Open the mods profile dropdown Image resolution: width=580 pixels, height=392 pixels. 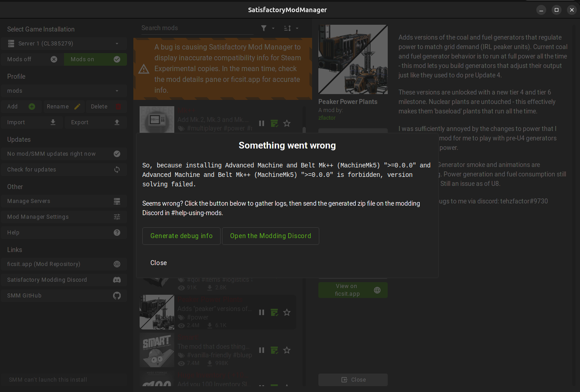coord(63,91)
